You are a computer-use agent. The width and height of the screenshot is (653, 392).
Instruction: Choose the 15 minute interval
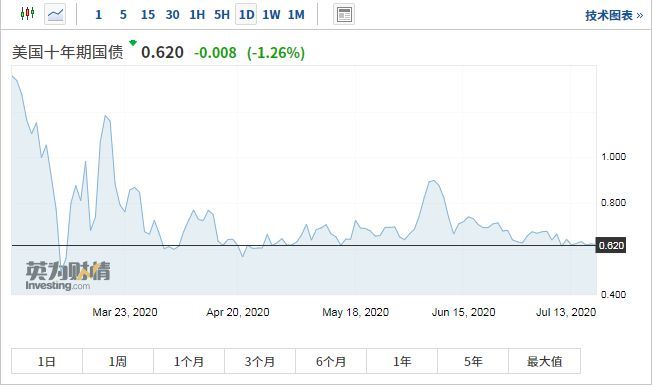click(x=147, y=15)
